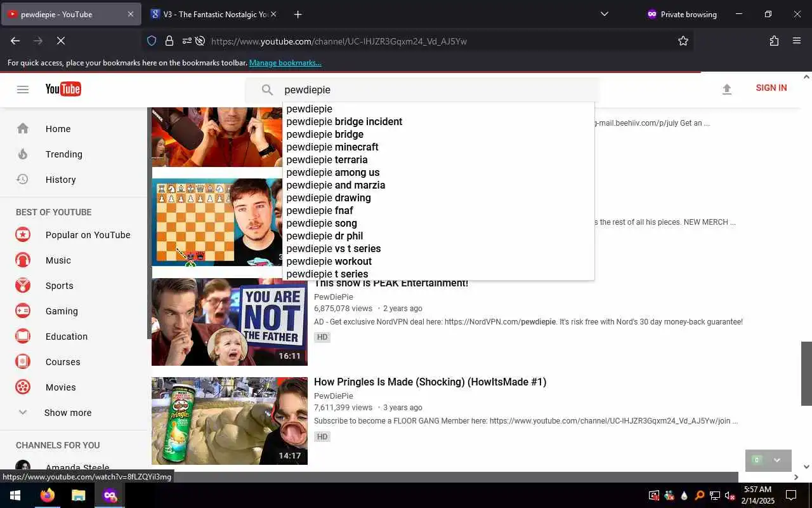Open the Firefox application menu
Viewport: 812px width, 508px height.
coord(797,41)
